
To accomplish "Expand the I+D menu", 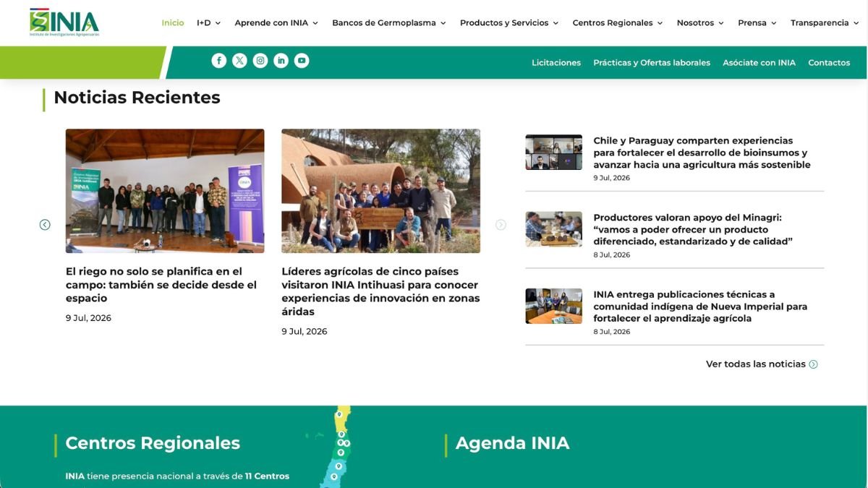I will [208, 23].
